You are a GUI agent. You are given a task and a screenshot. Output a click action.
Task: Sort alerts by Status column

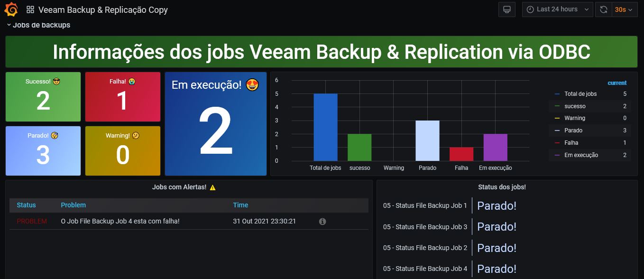(26, 205)
